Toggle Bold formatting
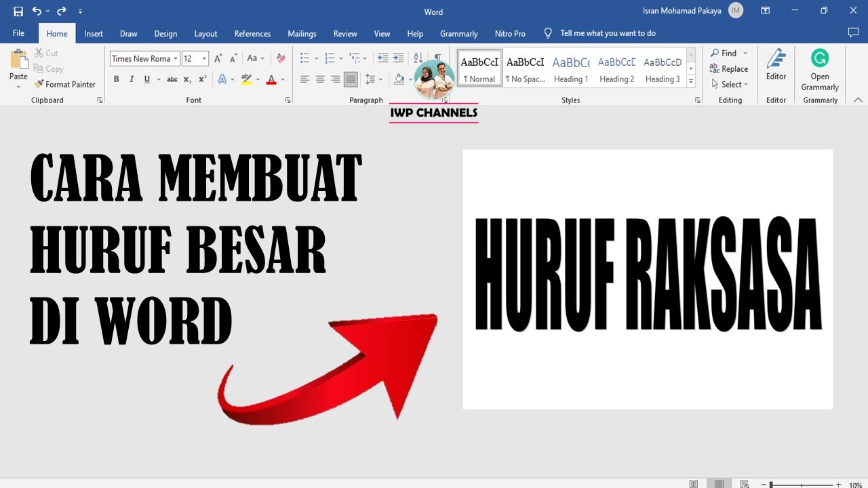The height and width of the screenshot is (488, 868). (x=116, y=79)
